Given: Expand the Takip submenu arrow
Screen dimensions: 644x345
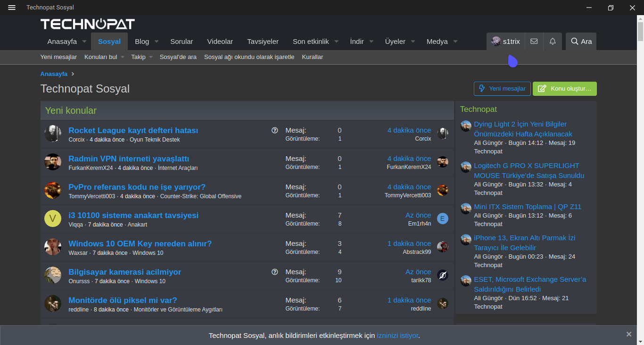Looking at the screenshot, I should (x=151, y=57).
